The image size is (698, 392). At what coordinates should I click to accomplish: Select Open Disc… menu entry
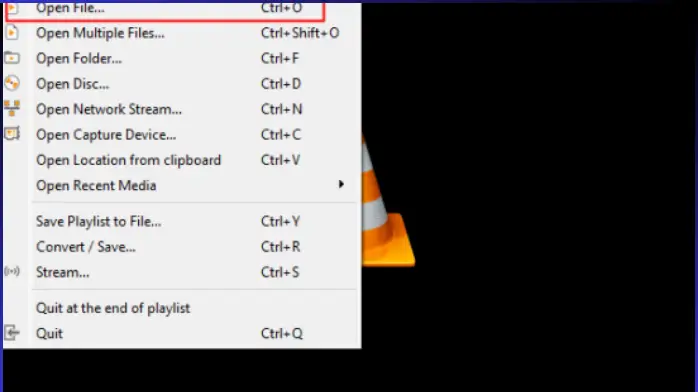coord(182,84)
